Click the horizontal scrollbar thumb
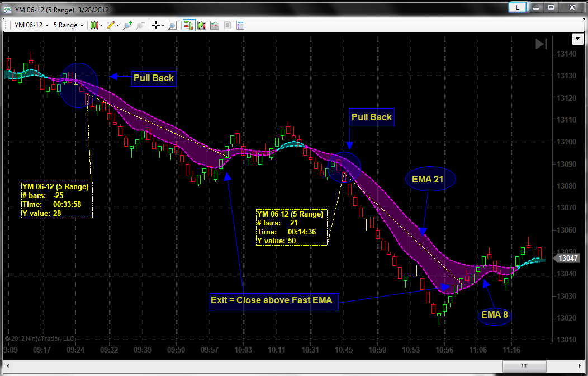The width and height of the screenshot is (588, 376). [x=524, y=366]
